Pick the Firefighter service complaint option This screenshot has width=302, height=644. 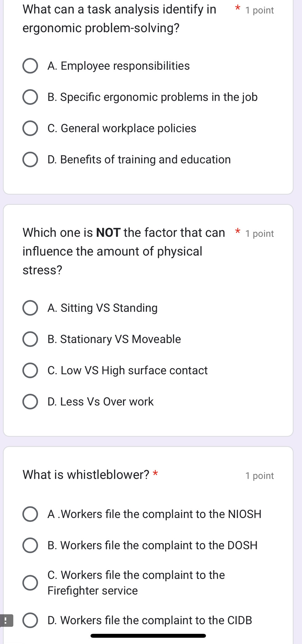(30, 583)
